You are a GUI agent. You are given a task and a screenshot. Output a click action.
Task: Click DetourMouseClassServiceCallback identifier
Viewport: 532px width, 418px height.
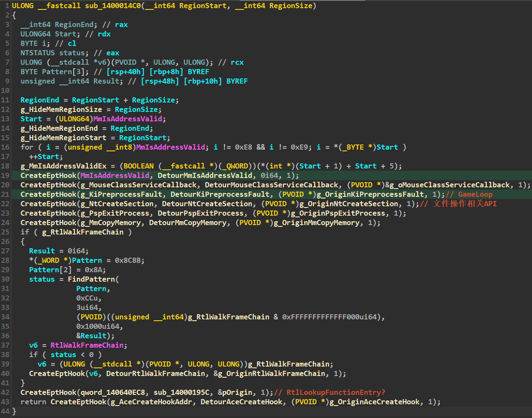(272, 185)
